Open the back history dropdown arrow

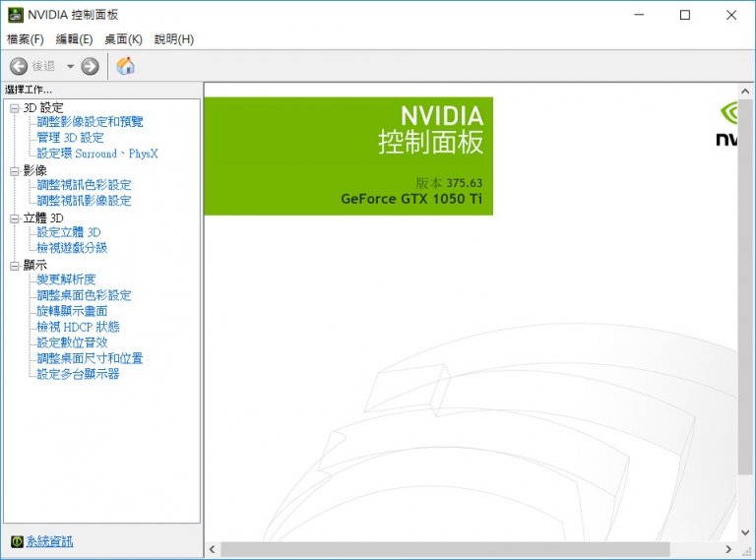71,66
